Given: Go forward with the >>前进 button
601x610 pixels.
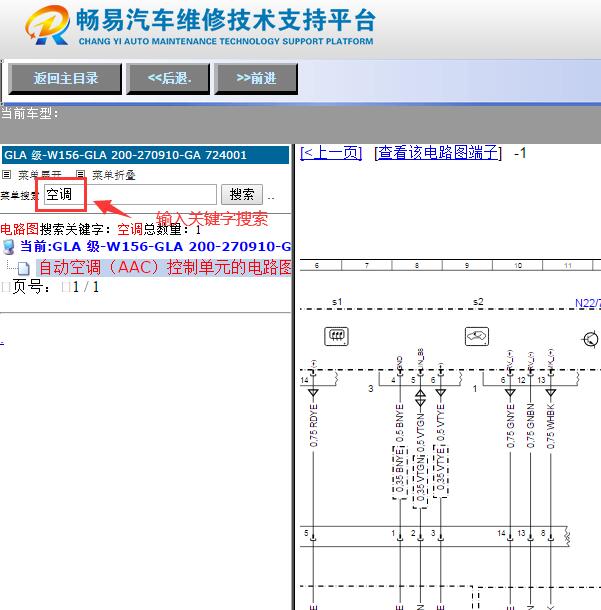Looking at the screenshot, I should point(256,79).
